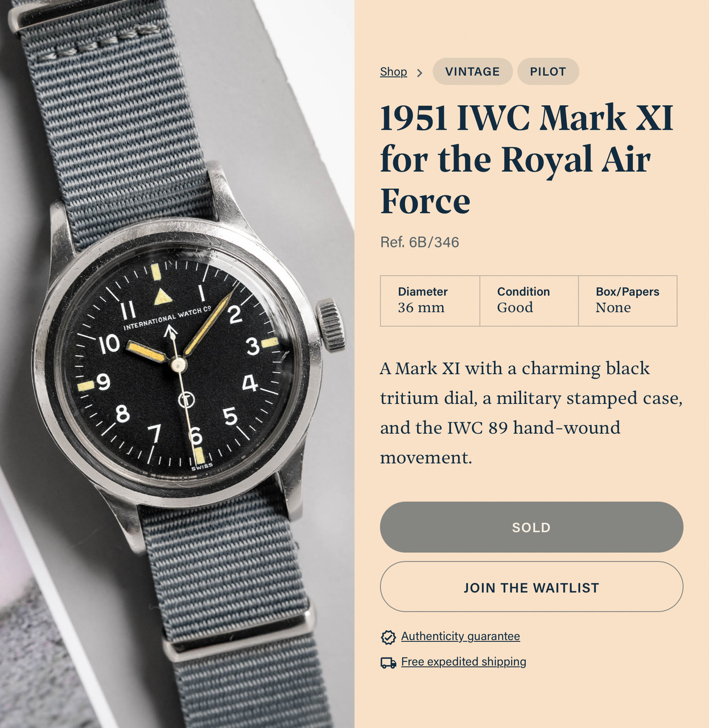Click the circled T on the dial
Image resolution: width=709 pixels, height=728 pixels.
click(186, 400)
